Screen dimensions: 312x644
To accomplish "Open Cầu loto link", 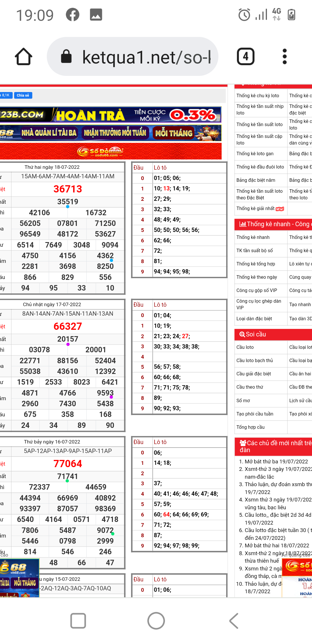I will click(245, 347).
